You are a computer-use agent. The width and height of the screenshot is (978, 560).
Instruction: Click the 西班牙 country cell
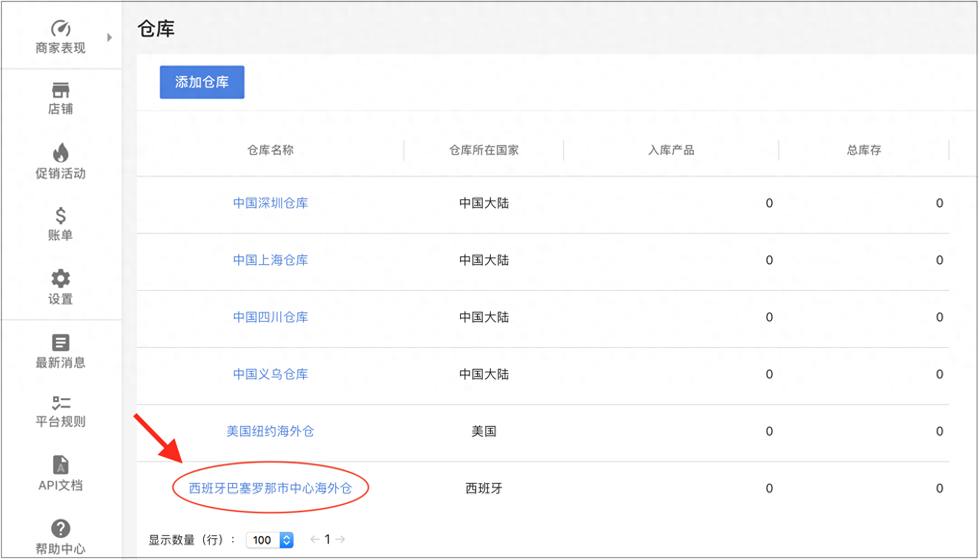click(x=484, y=488)
